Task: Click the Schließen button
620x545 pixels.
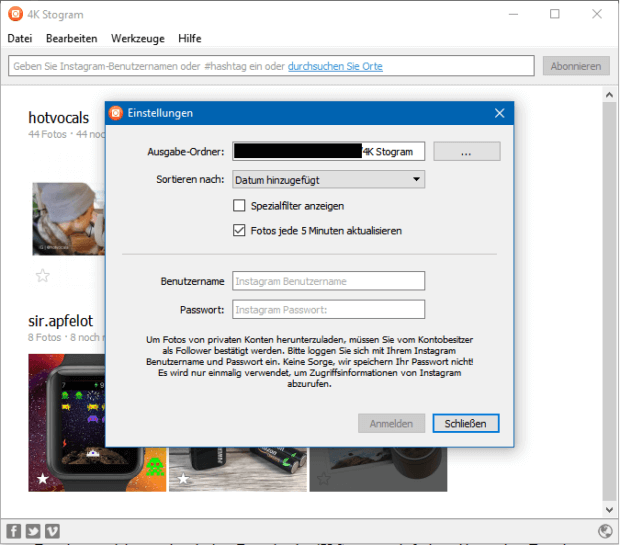Action: [465, 424]
